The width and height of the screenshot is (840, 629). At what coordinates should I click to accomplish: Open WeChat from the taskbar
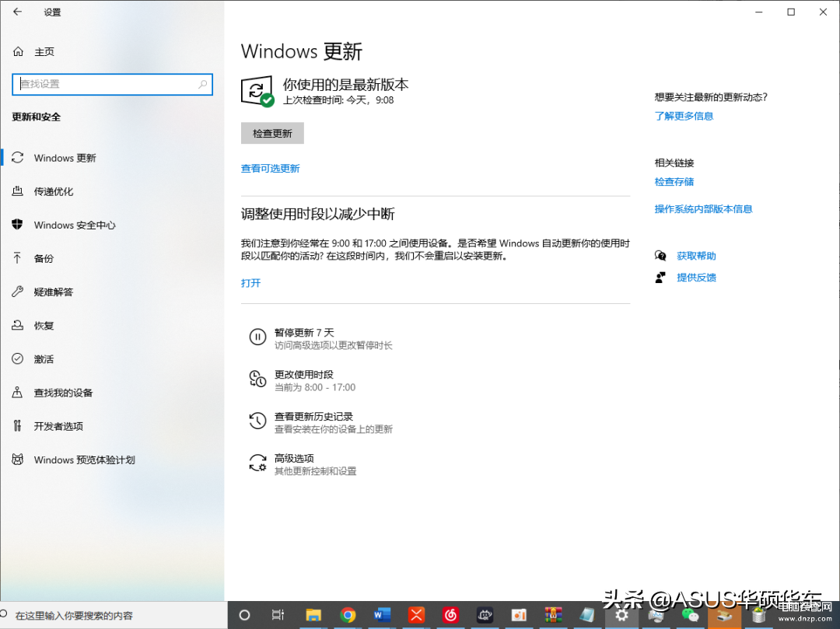690,616
